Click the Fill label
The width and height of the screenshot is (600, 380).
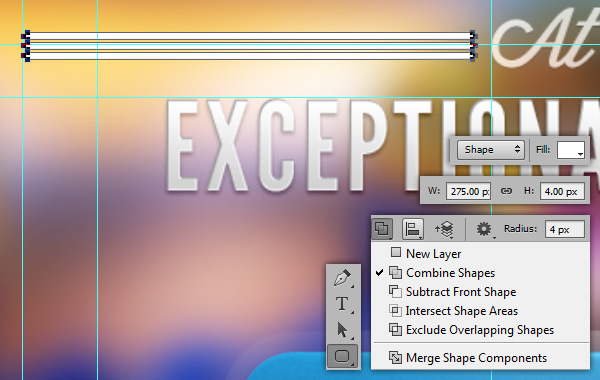[x=543, y=149]
